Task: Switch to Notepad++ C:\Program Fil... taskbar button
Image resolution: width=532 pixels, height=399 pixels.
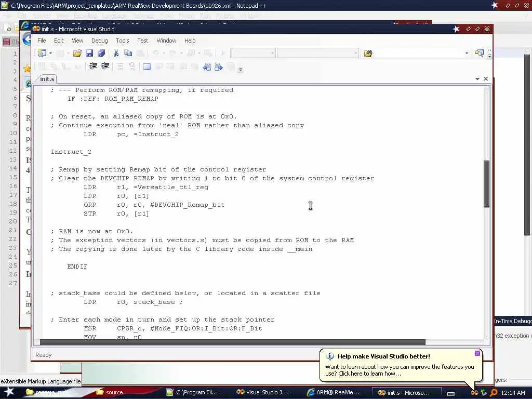Action: point(192,392)
